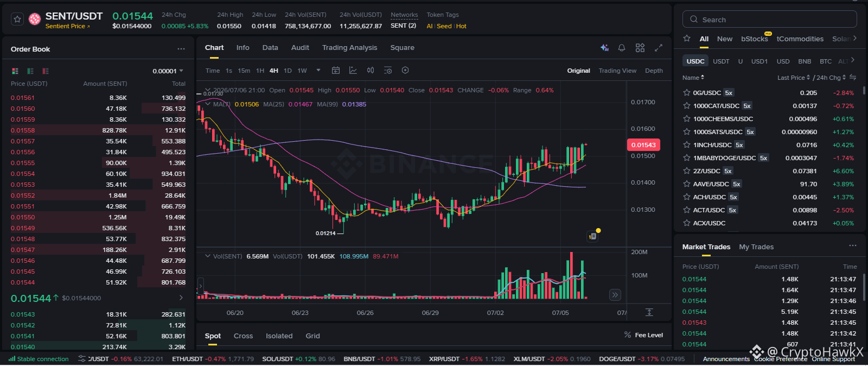
Task: Open the news note icon on chart
Action: click(x=592, y=236)
